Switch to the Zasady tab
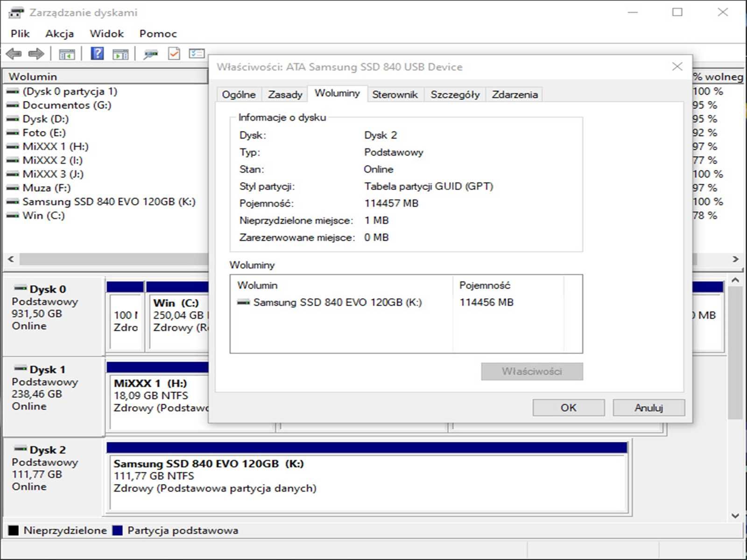 (x=285, y=95)
